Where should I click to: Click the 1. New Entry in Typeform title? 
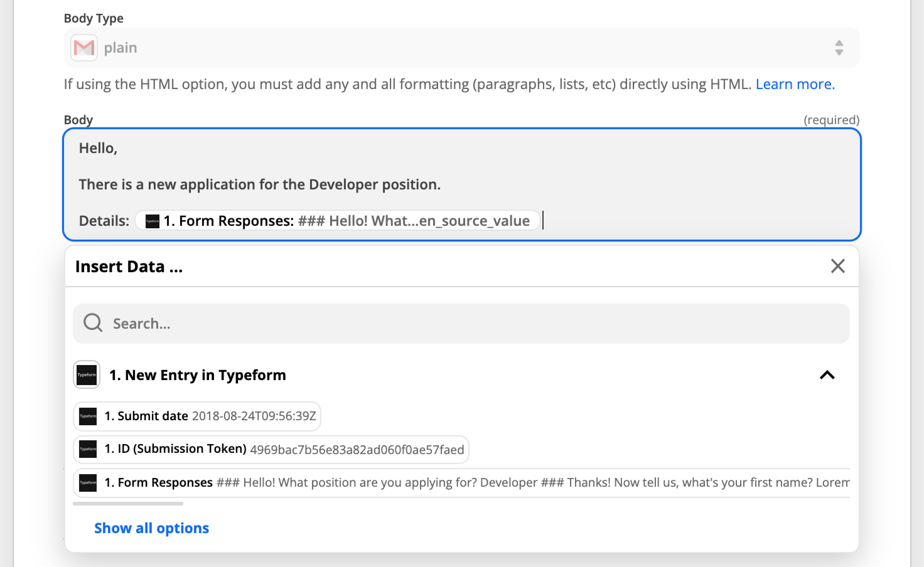point(197,375)
